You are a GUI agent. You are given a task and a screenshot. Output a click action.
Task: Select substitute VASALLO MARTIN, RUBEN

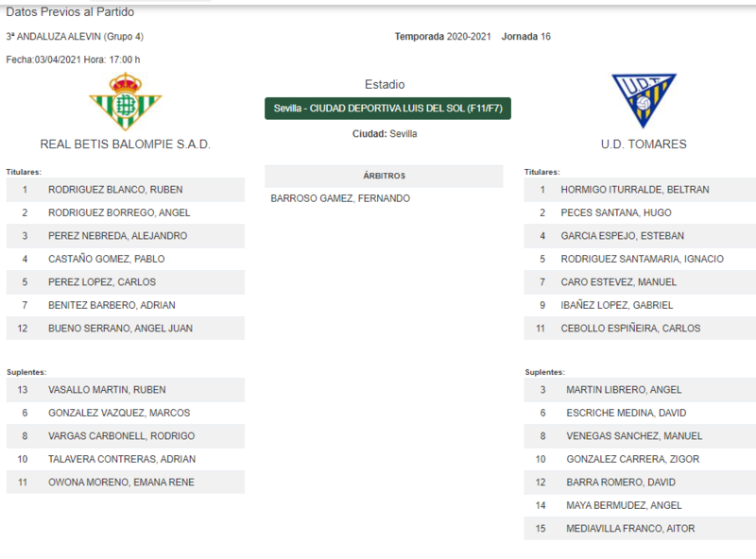click(x=107, y=390)
